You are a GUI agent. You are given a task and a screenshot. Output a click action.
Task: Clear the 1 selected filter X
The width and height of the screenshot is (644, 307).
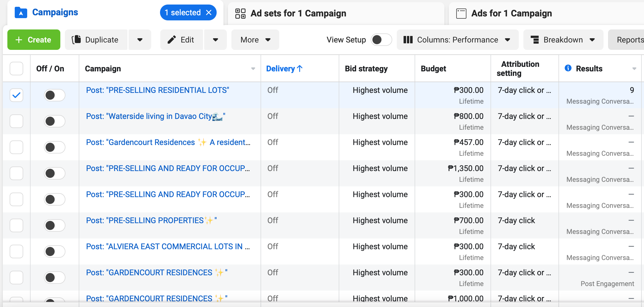[x=209, y=13]
